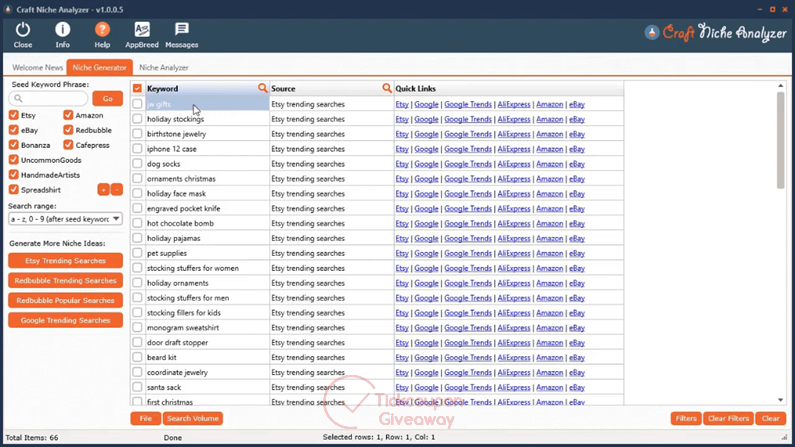795x447 pixels.
Task: Click the Clear button
Action: [x=771, y=418]
